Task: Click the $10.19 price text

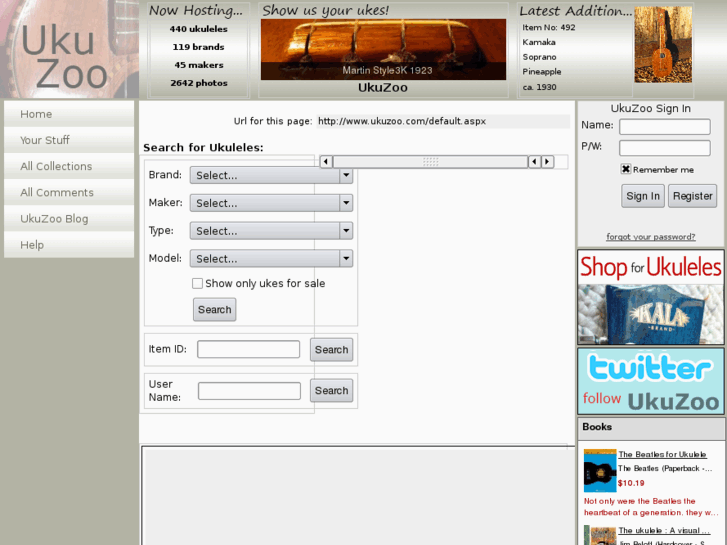Action: 631,483
